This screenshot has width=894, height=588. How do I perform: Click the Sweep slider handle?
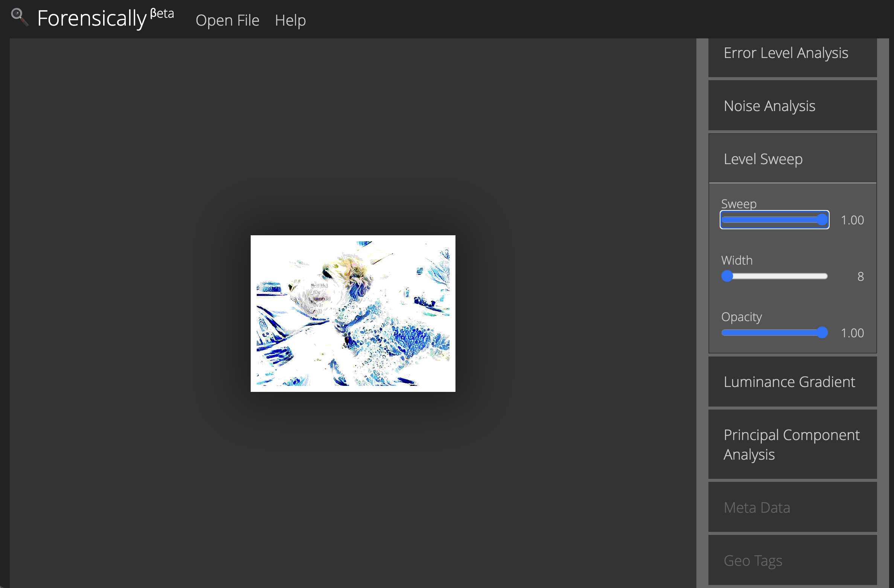pyautogui.click(x=822, y=220)
